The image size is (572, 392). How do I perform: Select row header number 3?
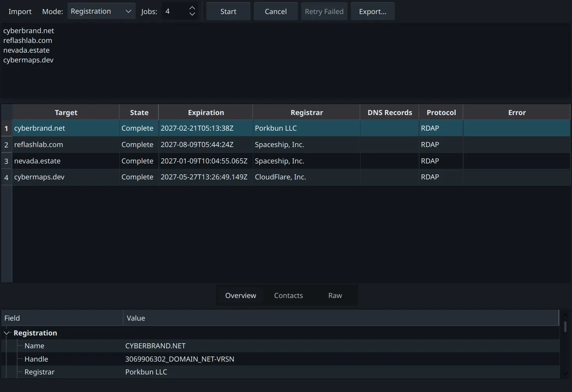pyautogui.click(x=6, y=161)
